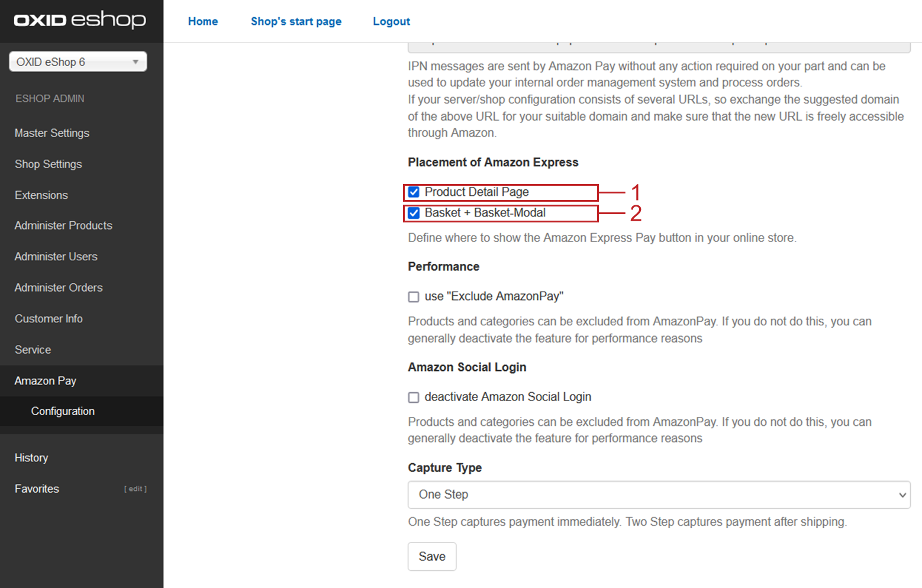This screenshot has width=922, height=588.
Task: Uncheck the Product Detail Page checkbox
Action: (414, 192)
